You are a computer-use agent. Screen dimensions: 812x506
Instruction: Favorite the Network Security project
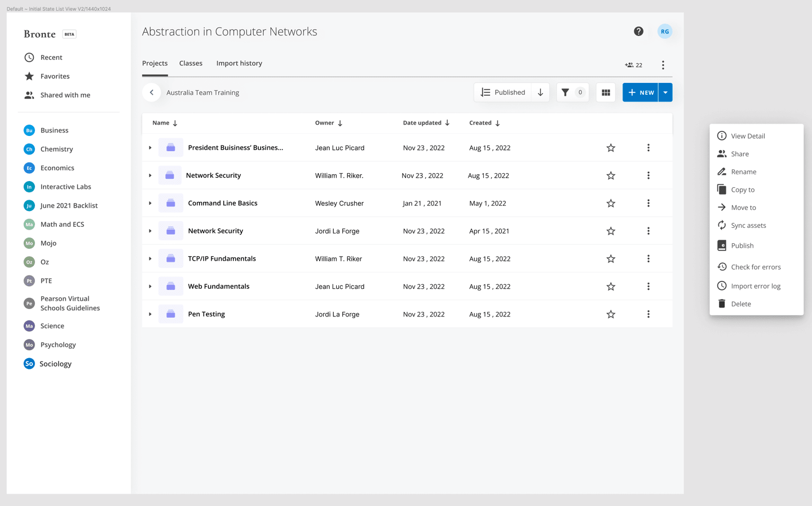611,175
